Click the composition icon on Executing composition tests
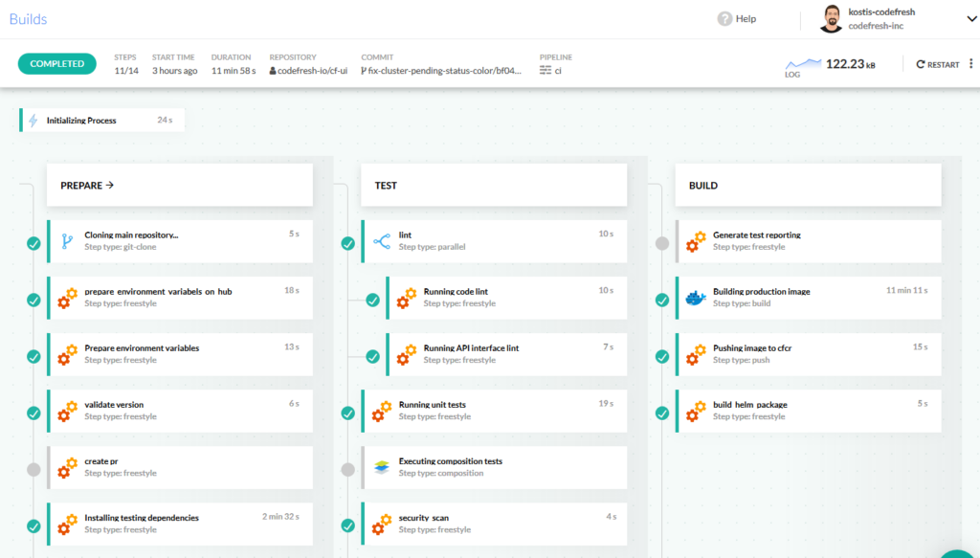Screen dimensions: 980x558 click(x=380, y=467)
